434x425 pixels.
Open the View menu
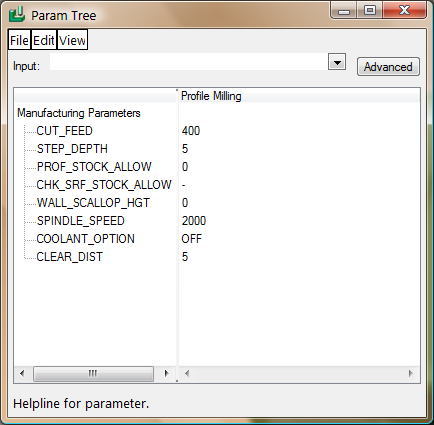click(72, 40)
